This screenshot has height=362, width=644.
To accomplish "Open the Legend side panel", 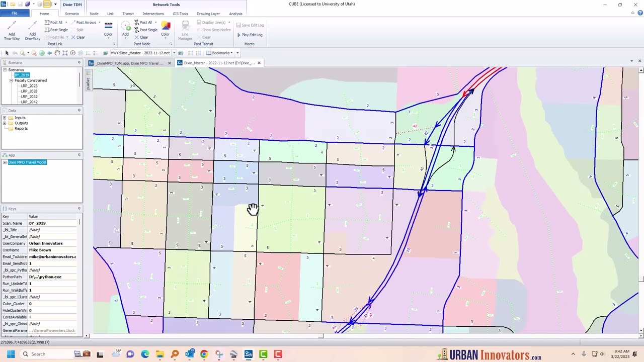I will coord(88,80).
